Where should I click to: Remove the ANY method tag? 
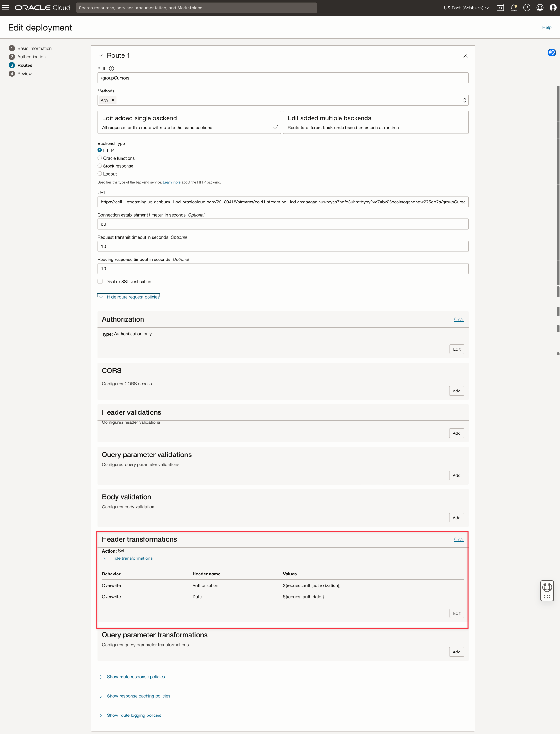coord(113,100)
